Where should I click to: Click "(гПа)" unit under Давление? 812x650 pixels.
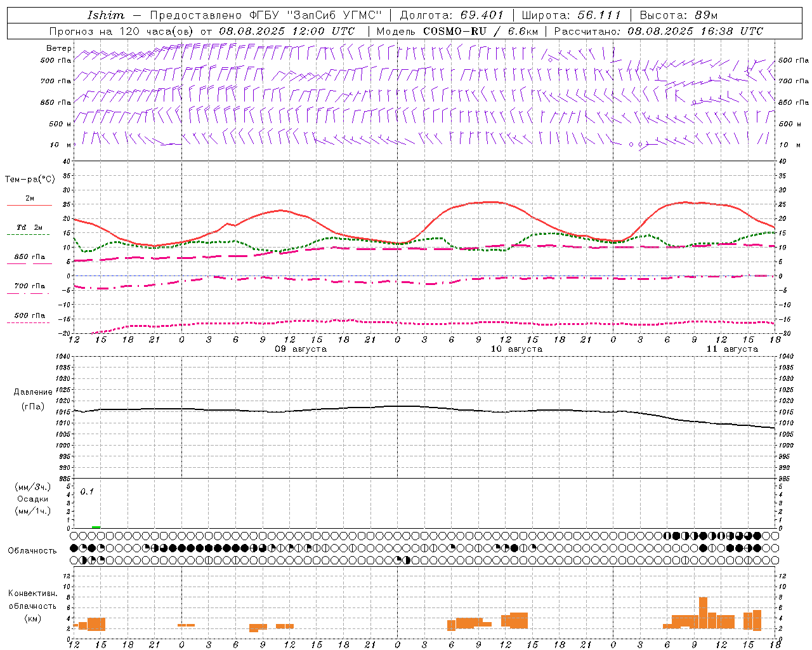[33, 406]
